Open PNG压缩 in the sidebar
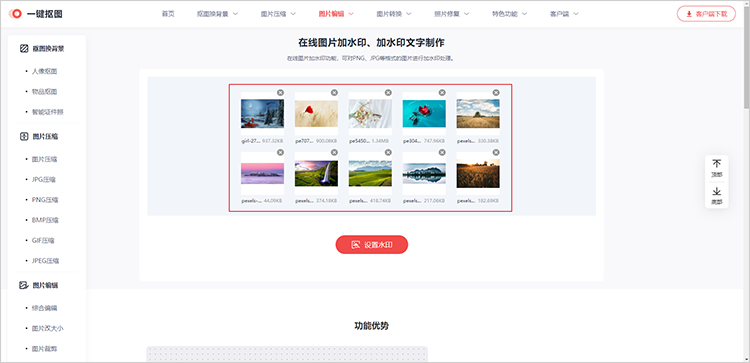 click(x=45, y=200)
